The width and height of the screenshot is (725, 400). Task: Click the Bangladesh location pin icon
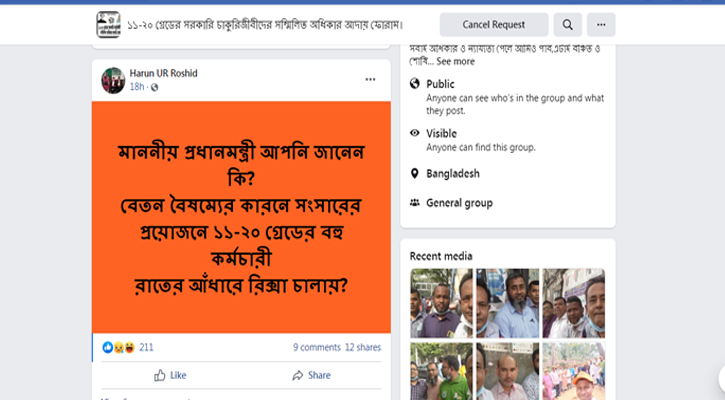(415, 173)
